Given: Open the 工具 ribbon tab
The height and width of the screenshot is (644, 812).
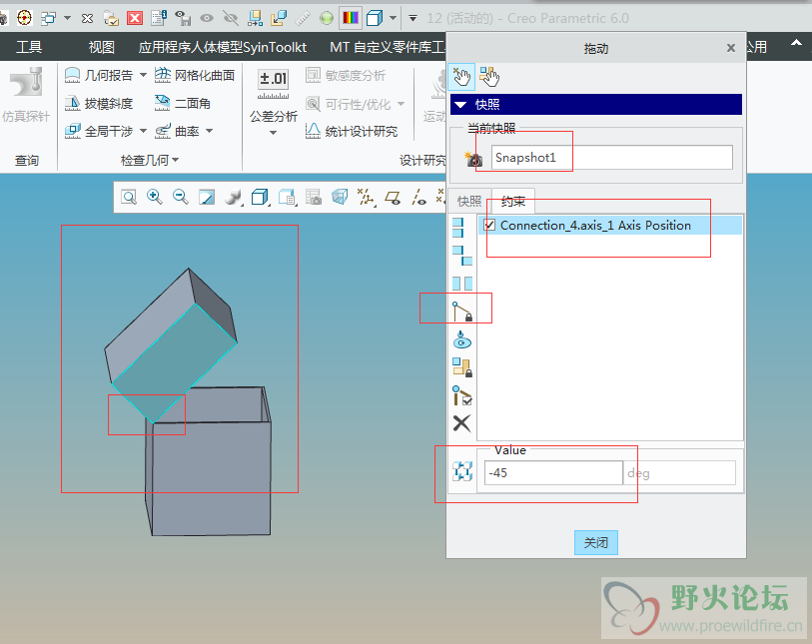Looking at the screenshot, I should point(29,47).
